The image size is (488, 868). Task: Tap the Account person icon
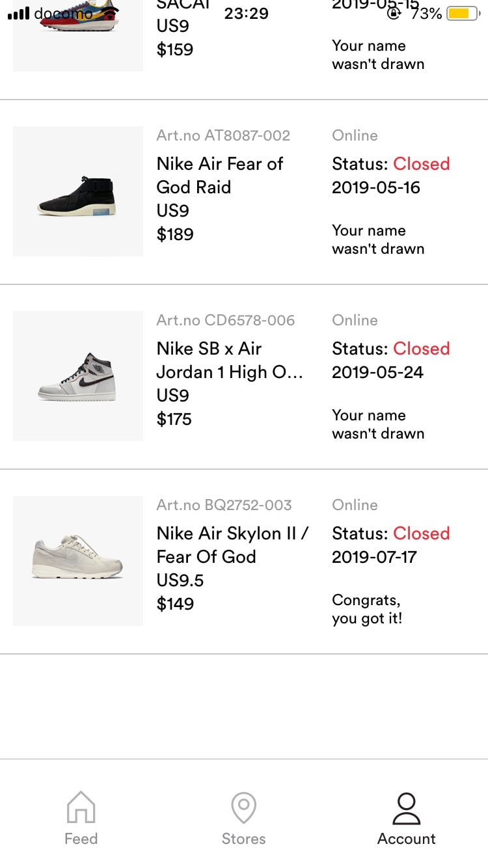point(407,809)
